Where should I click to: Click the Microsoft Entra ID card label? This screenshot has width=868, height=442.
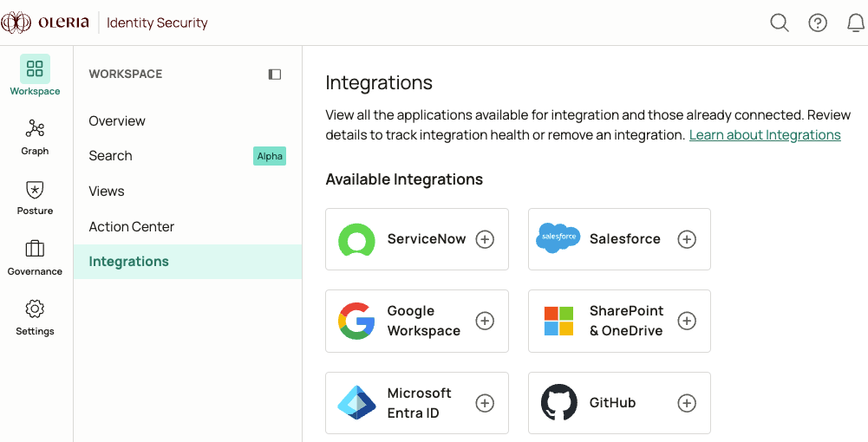pyautogui.click(x=419, y=403)
